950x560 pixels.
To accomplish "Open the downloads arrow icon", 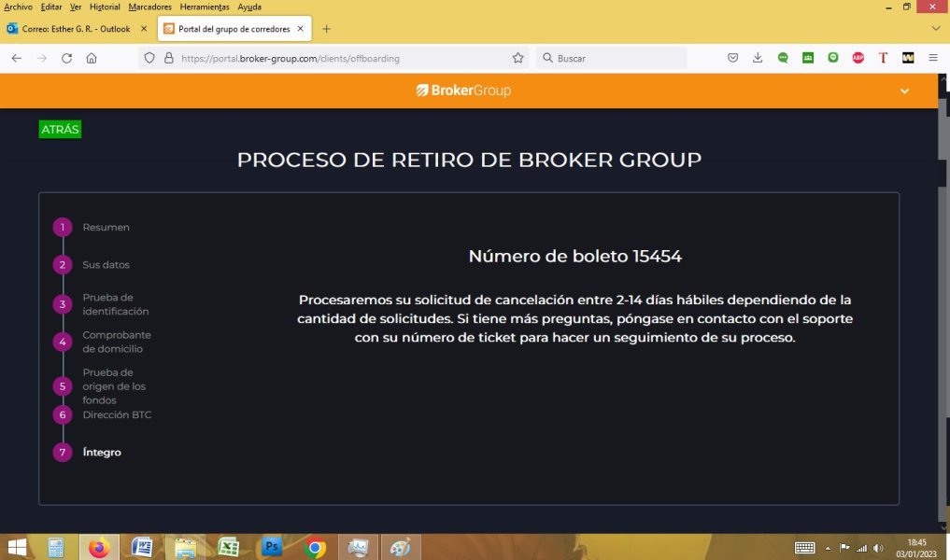I will (x=758, y=58).
